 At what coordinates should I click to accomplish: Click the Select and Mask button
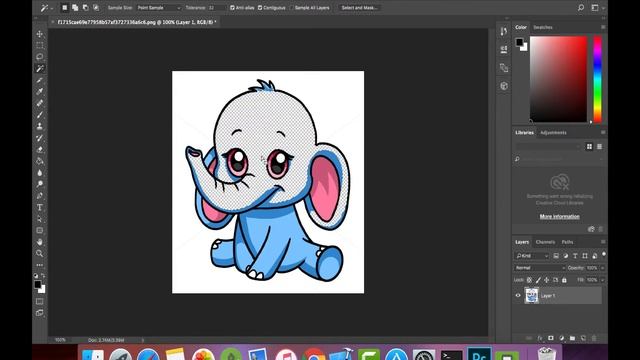[x=359, y=8]
